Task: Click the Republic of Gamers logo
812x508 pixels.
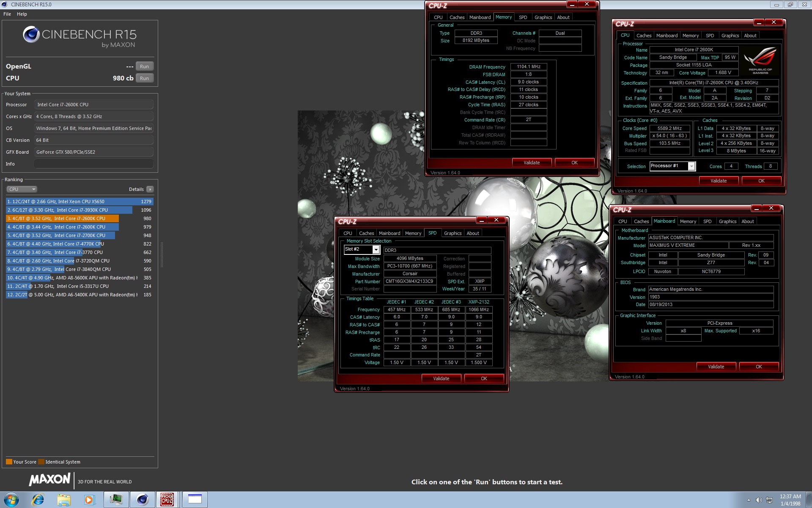Action: [x=760, y=61]
